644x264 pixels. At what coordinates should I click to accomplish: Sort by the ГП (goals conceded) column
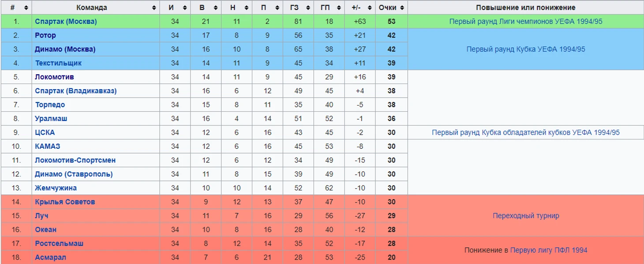pos(339,8)
